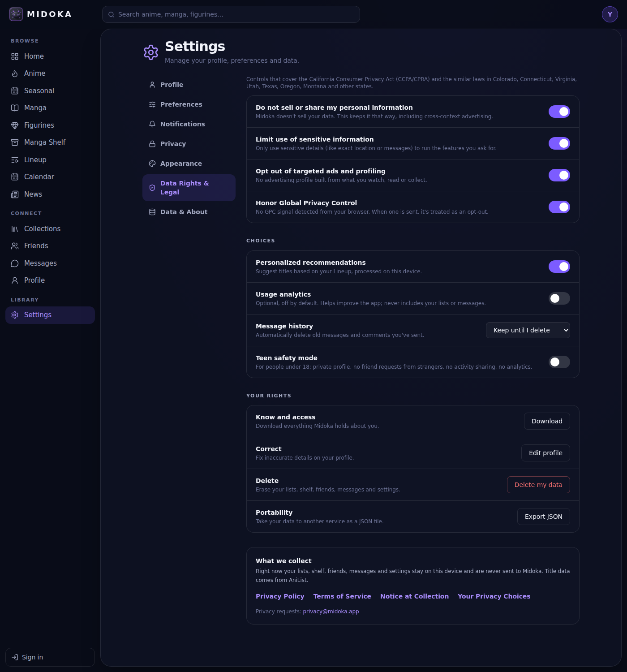Image resolution: width=627 pixels, height=672 pixels.
Task: Click the "What we collect" heading
Action: [x=283, y=561]
